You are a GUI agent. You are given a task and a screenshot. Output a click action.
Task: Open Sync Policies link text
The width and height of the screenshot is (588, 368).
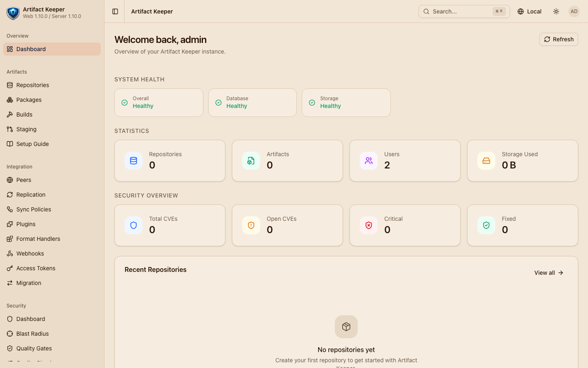point(33,209)
